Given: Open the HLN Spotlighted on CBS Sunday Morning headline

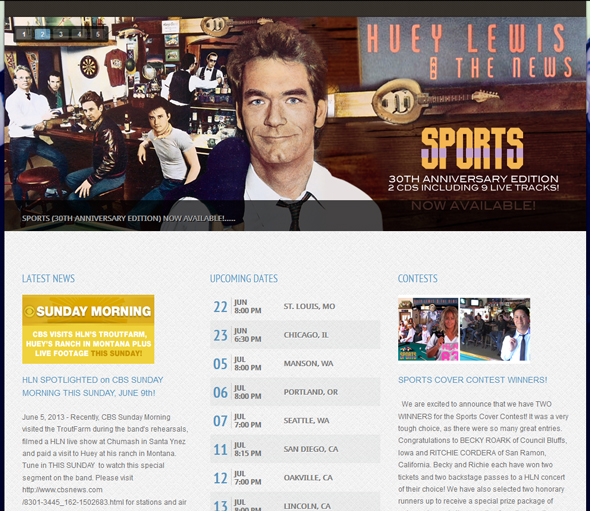Looking at the screenshot, I should (x=93, y=386).
